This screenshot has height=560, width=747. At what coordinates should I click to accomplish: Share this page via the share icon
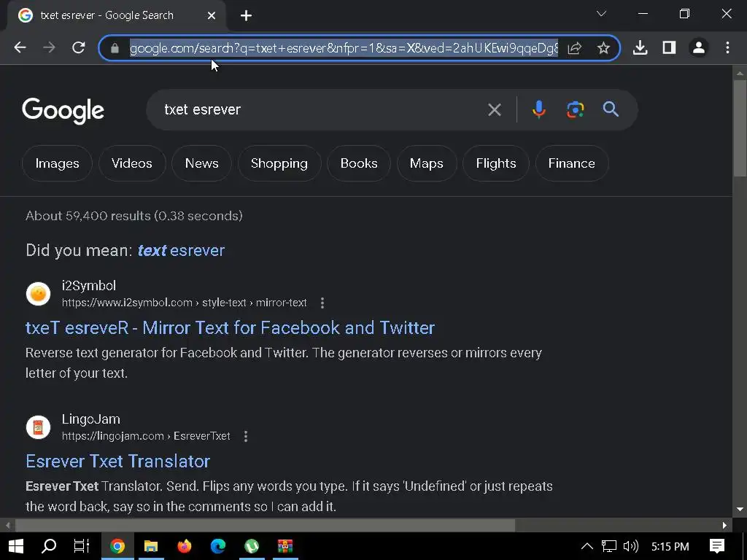(x=575, y=47)
